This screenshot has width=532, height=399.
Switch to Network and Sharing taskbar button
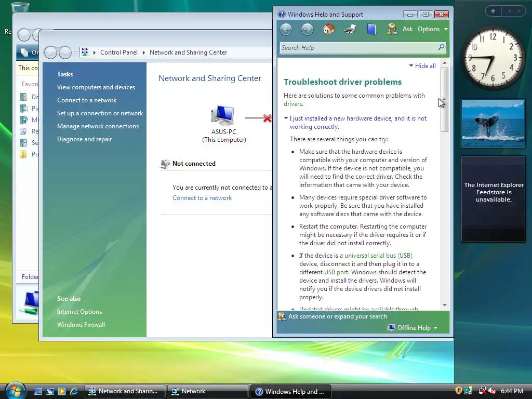[x=125, y=391]
